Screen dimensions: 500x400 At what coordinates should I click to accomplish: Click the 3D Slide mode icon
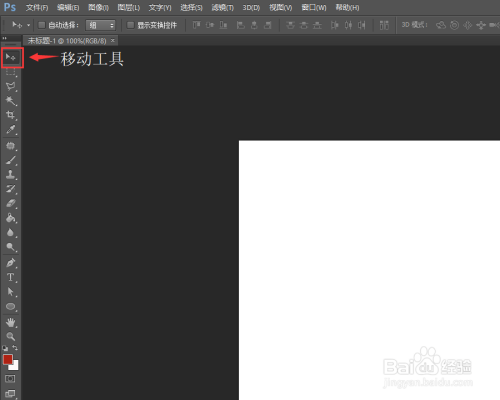pyautogui.click(x=481, y=25)
